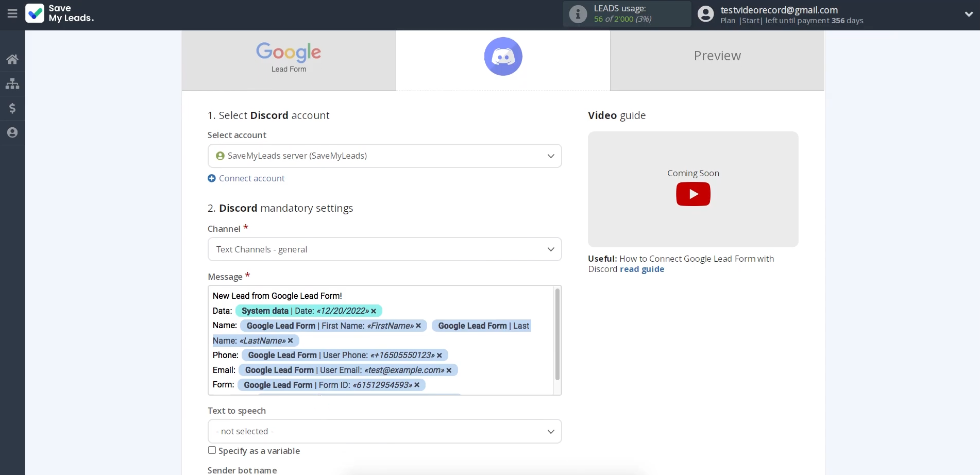980x475 pixels.
Task: Open billing dollar icon in sidebar
Action: [x=12, y=108]
